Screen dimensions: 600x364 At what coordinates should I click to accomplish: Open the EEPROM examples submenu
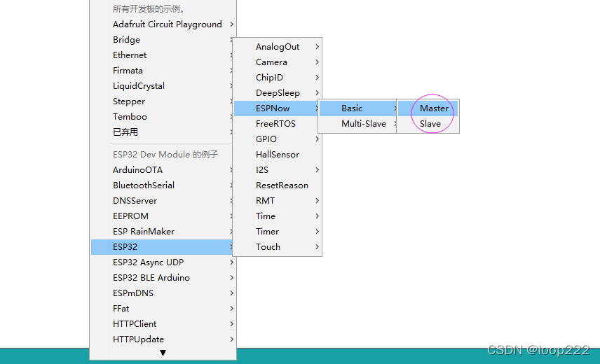point(161,216)
